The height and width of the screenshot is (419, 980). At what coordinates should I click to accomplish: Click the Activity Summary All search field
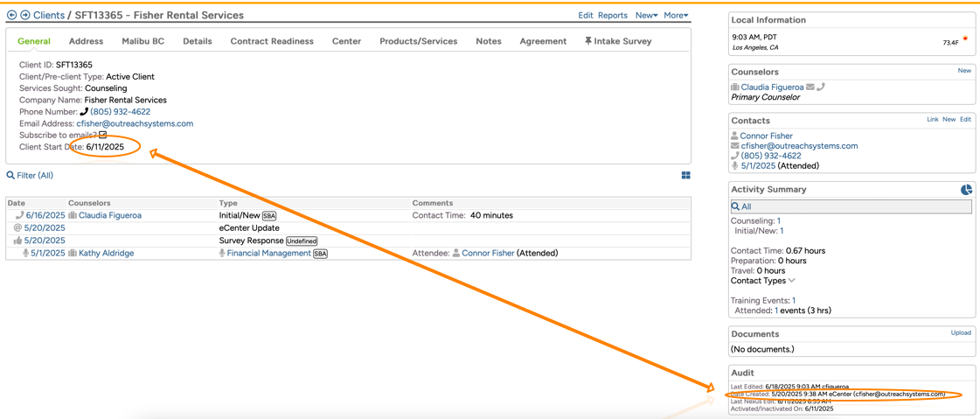tap(851, 206)
